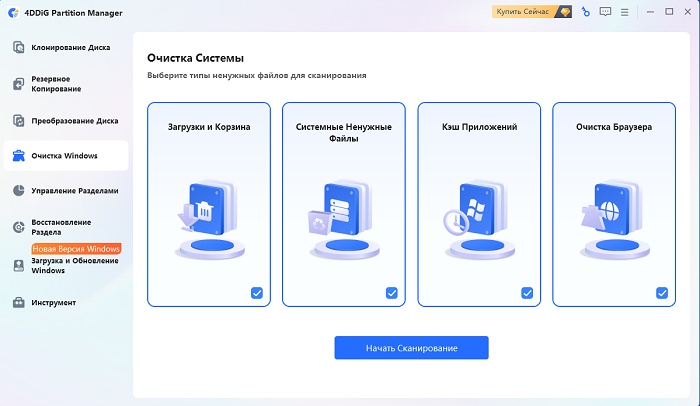Click the Преобразование Диска sidebar icon
Viewport: 700px width, 406px height.
(x=18, y=121)
